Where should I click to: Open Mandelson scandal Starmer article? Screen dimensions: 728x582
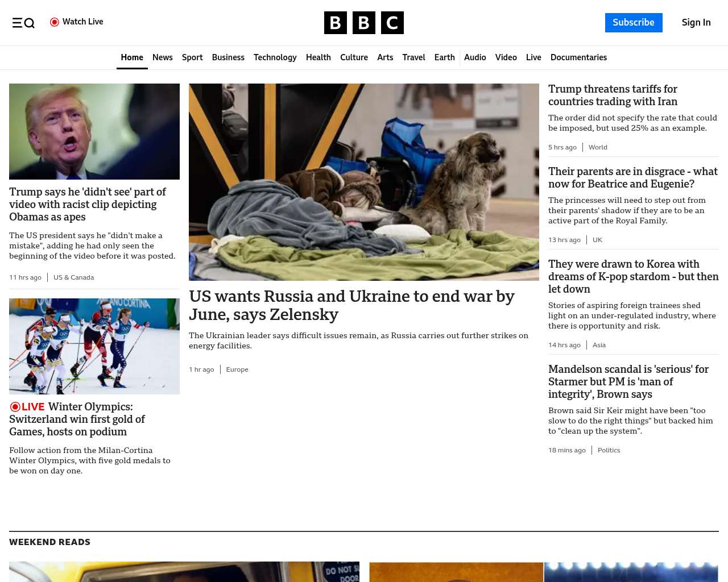click(x=628, y=382)
